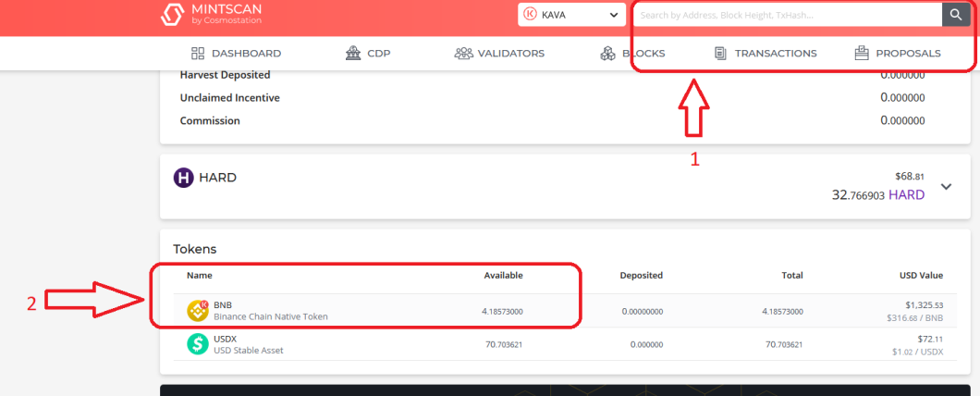Click the USDX token green icon
980x396 pixels.
[x=198, y=344]
